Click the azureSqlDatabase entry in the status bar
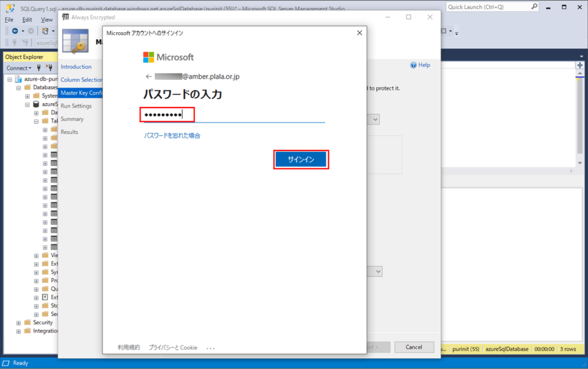588x369 pixels. point(506,349)
